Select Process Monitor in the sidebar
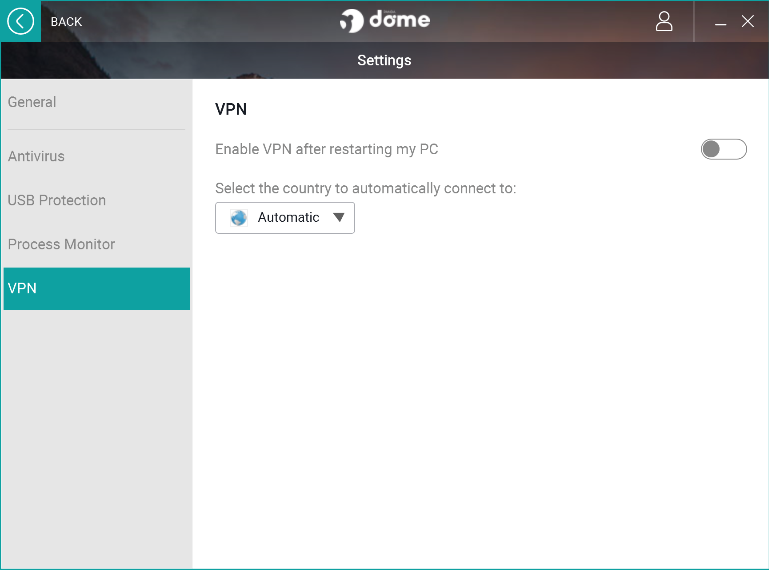The image size is (769, 570). pyautogui.click(x=62, y=244)
